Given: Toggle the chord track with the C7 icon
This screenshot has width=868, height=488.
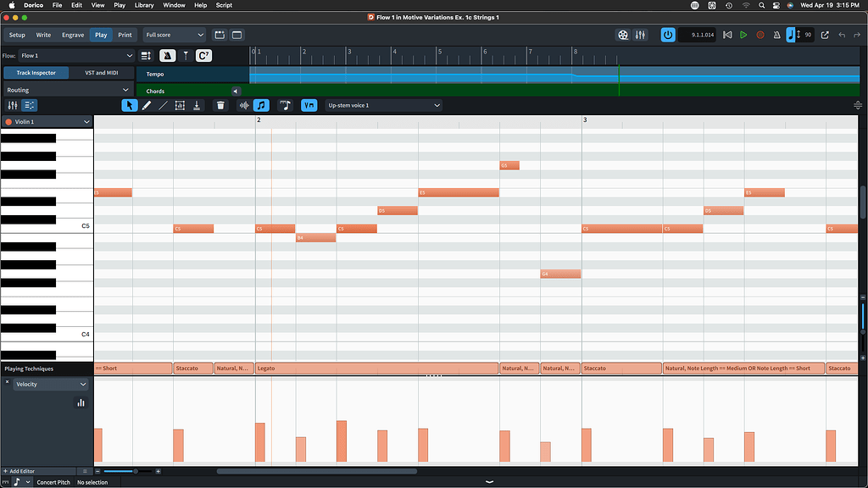Looking at the screenshot, I should [203, 54].
